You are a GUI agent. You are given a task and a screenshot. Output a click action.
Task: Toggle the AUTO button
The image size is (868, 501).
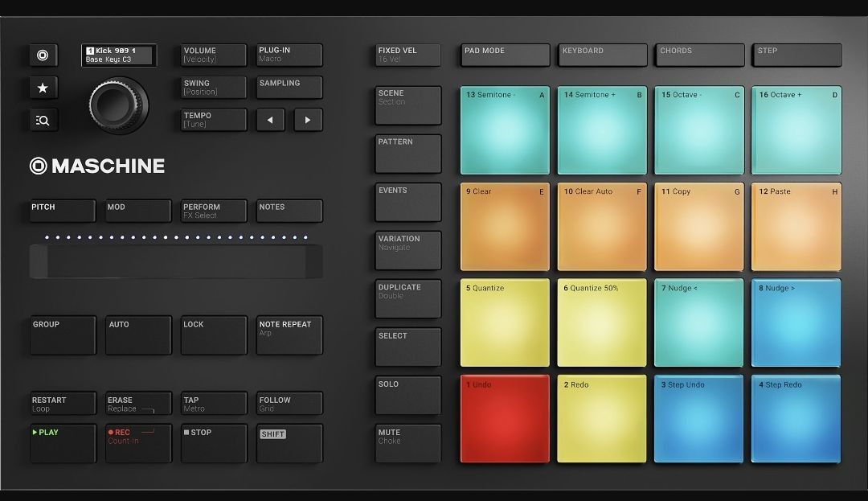tap(138, 335)
